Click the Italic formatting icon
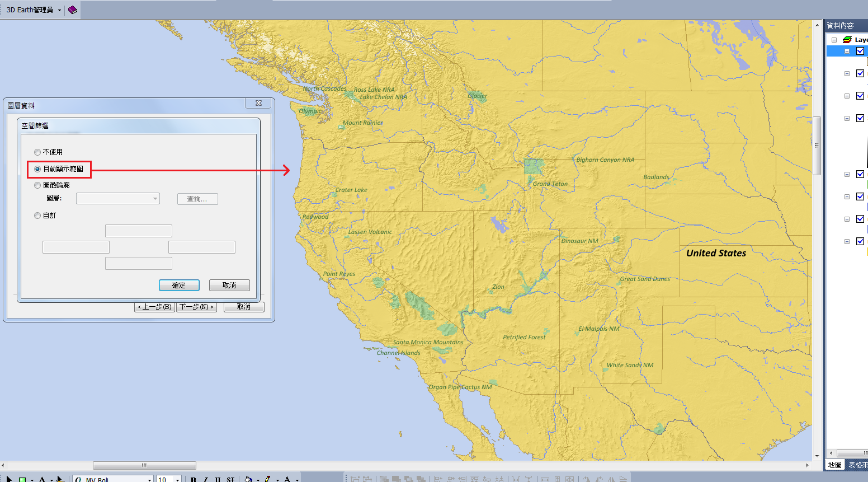 (x=206, y=480)
